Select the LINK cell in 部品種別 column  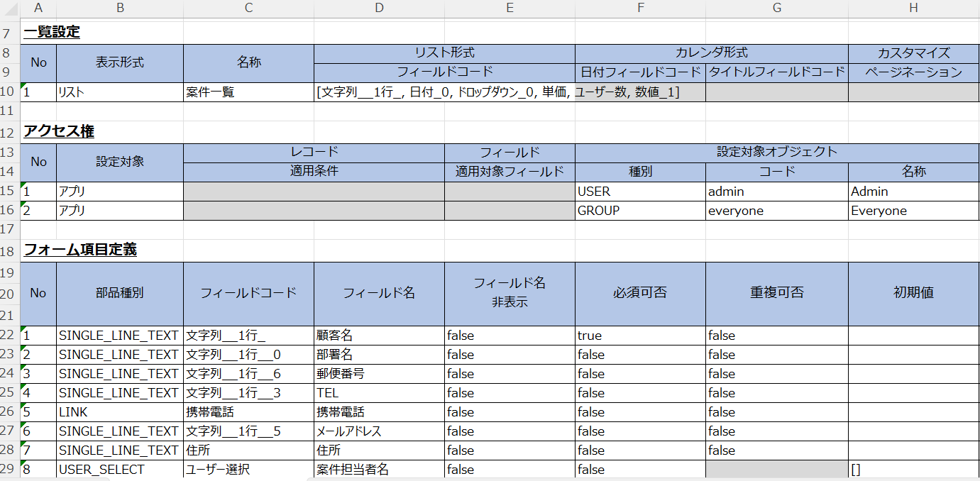pos(120,412)
